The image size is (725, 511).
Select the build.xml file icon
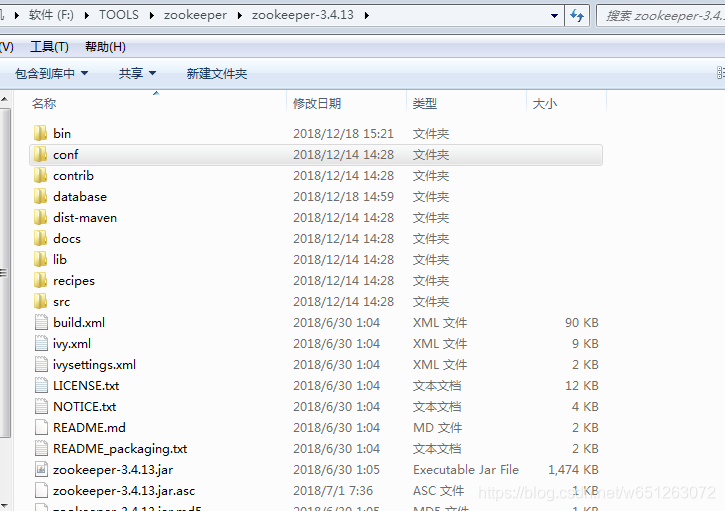coord(41,322)
